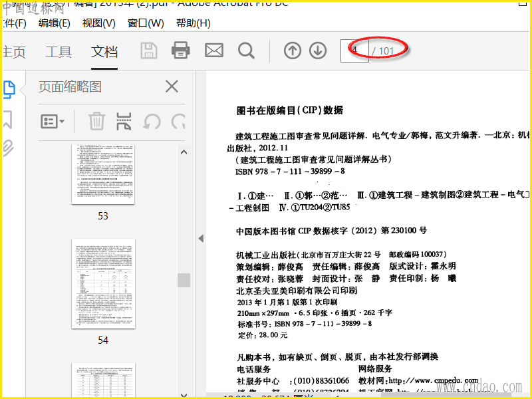532x399 pixels.
Task: Click the text 标准书号 ISBN line
Action: coord(305,324)
